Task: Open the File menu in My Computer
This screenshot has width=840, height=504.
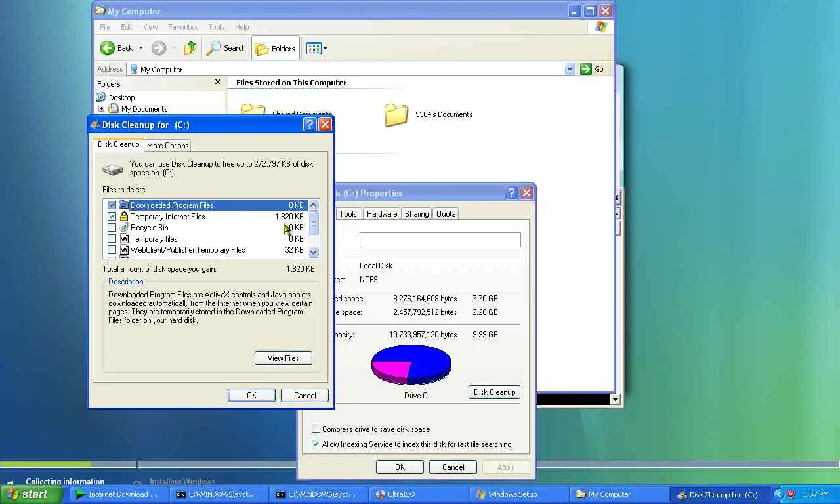Action: tap(105, 27)
